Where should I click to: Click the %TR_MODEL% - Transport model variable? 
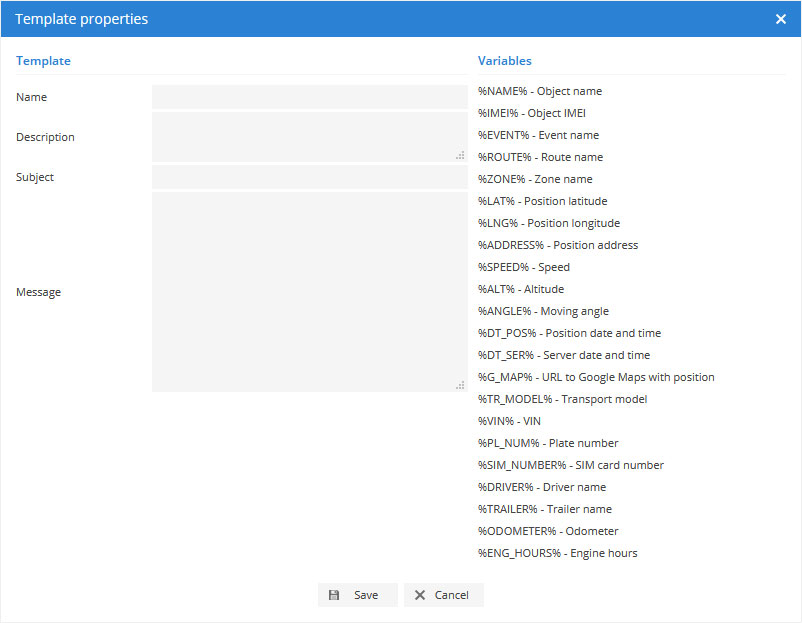(562, 399)
